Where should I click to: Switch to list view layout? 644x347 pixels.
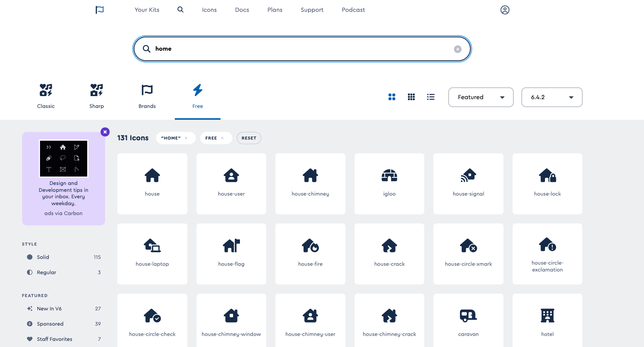click(431, 97)
